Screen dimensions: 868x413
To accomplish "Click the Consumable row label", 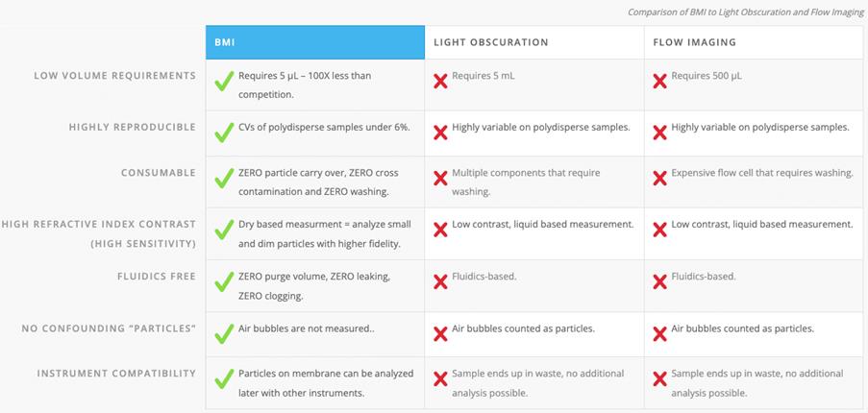I will (158, 173).
